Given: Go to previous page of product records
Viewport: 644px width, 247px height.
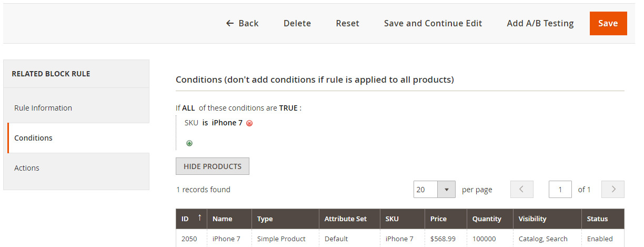Looking at the screenshot, I should [522, 190].
